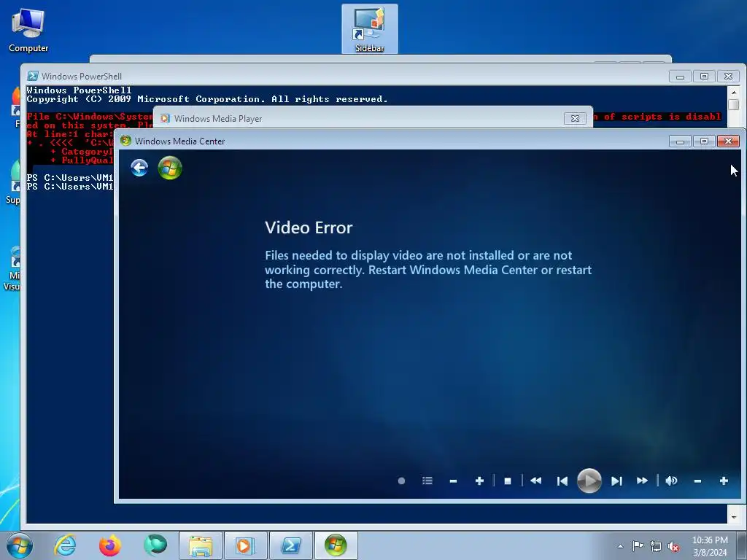Close the Windows PowerShell window
Viewport: 747px width, 560px height.
729,76
